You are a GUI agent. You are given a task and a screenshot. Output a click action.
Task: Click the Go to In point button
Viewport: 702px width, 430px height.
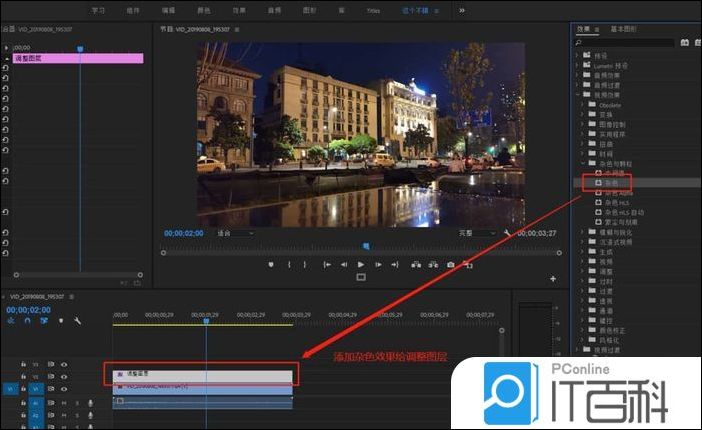click(326, 264)
